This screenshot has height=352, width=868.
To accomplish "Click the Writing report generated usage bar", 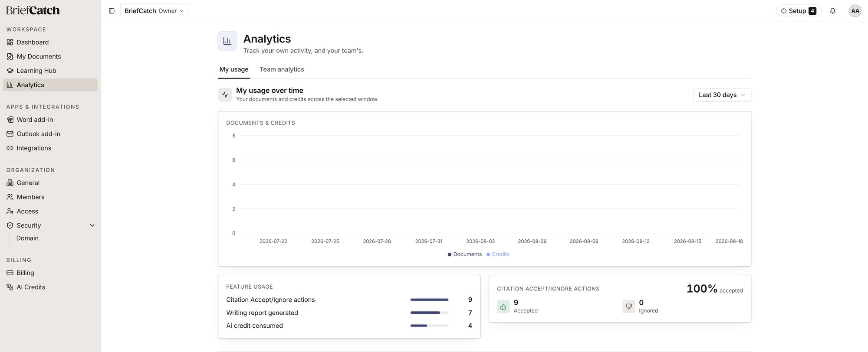I will 429,313.
